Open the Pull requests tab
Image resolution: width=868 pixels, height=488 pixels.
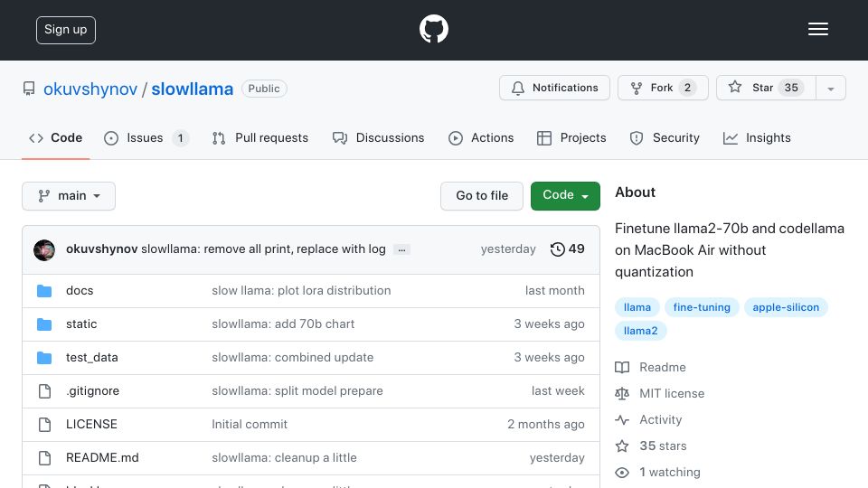click(x=260, y=137)
